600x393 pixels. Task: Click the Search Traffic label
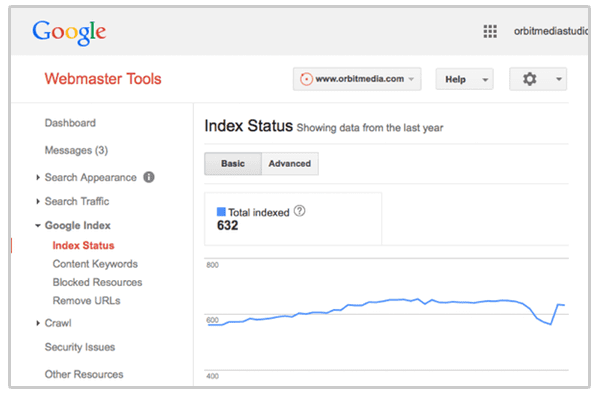tap(77, 201)
